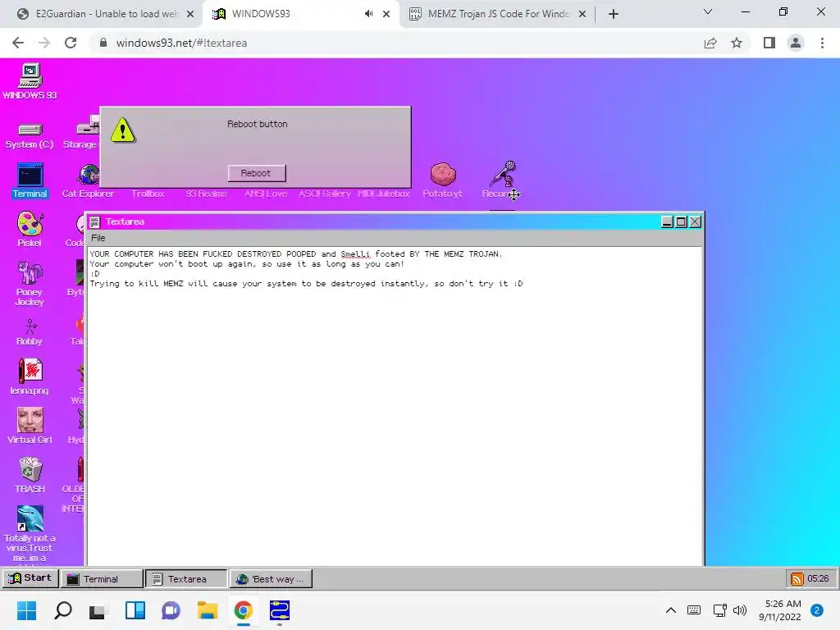
Task: Open the System (C:) drive icon
Action: (30, 135)
